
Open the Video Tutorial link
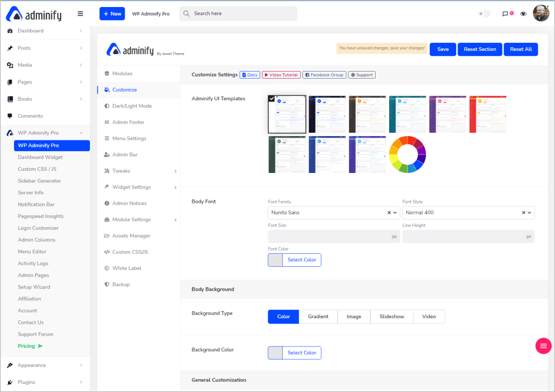281,75
